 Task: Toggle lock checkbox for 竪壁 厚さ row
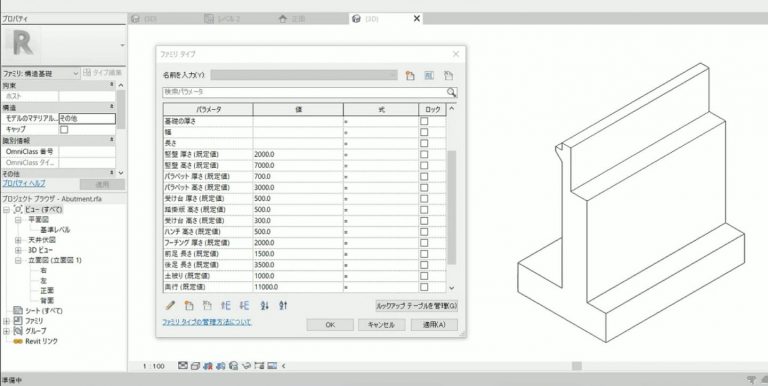pos(424,154)
